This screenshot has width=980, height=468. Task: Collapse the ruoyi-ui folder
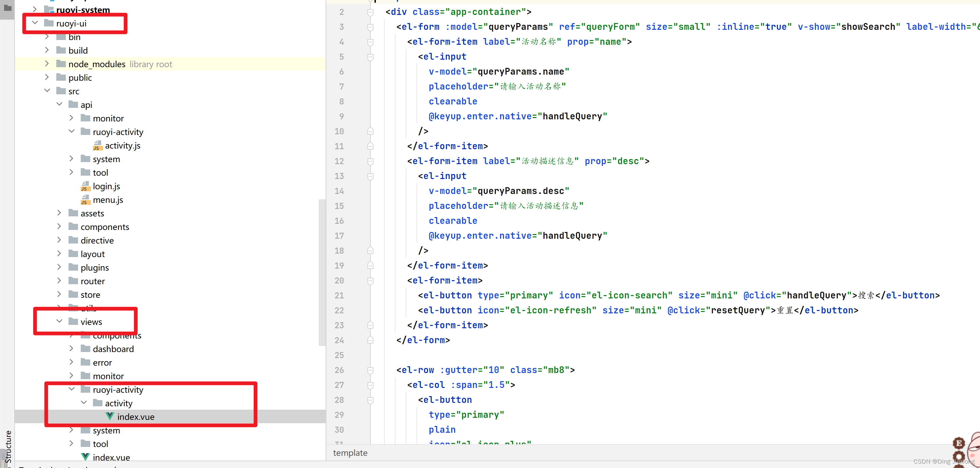(x=35, y=23)
